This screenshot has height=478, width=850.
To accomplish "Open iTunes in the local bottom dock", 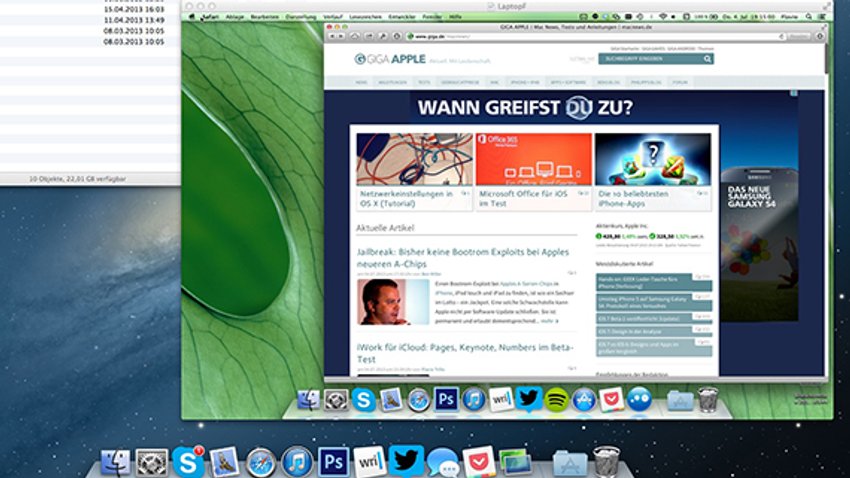I will click(x=297, y=463).
